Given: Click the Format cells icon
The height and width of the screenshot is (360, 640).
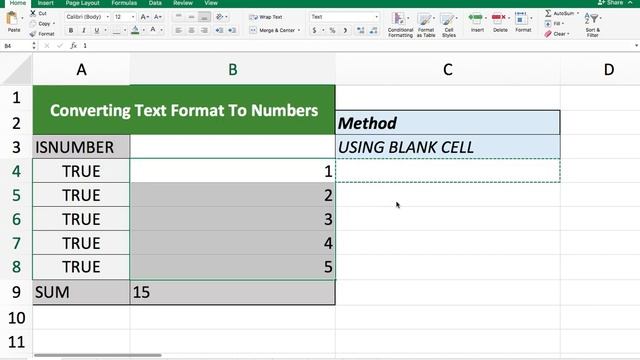Looking at the screenshot, I should 520,18.
